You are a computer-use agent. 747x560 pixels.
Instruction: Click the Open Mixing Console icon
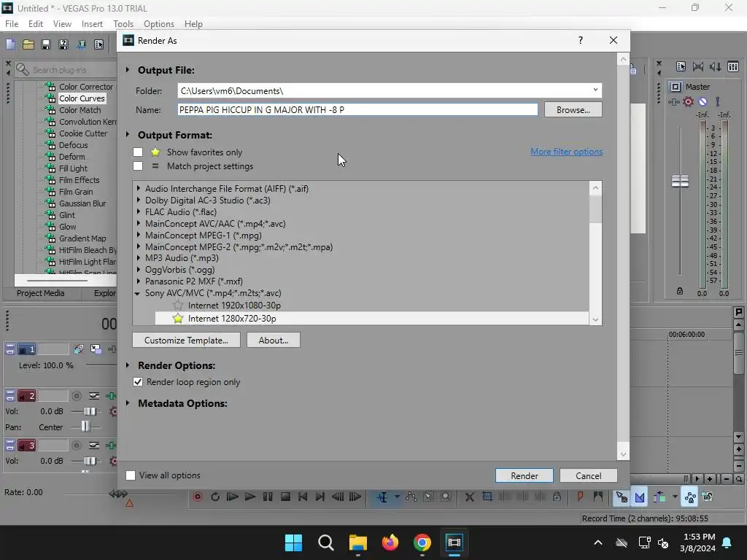733,66
